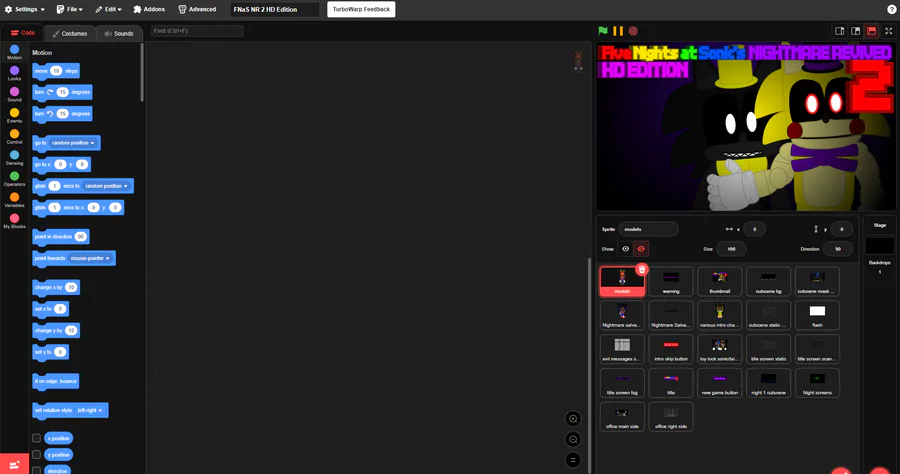Switch to large stage layout icon
Image resolution: width=900 pixels, height=474 pixels.
click(x=856, y=31)
